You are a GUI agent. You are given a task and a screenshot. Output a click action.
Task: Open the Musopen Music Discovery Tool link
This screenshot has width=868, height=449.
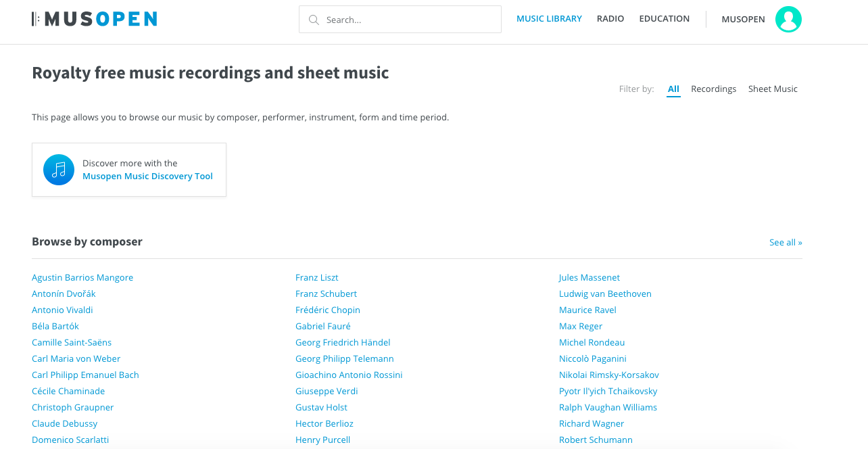click(147, 176)
